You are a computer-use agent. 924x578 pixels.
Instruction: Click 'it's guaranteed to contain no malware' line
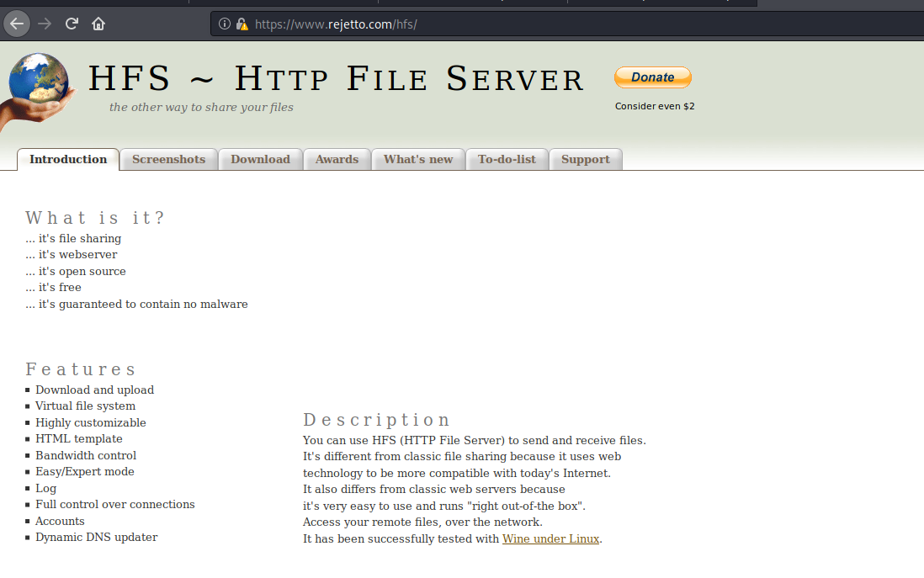pyautogui.click(x=136, y=305)
